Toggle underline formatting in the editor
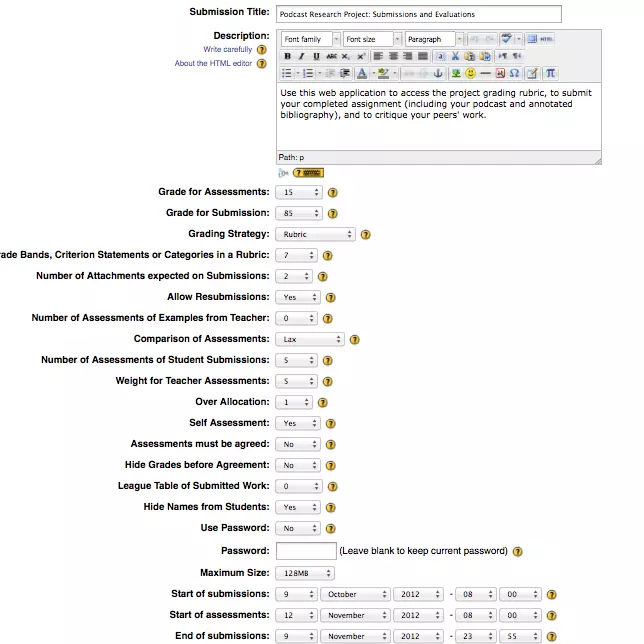 coord(317,57)
